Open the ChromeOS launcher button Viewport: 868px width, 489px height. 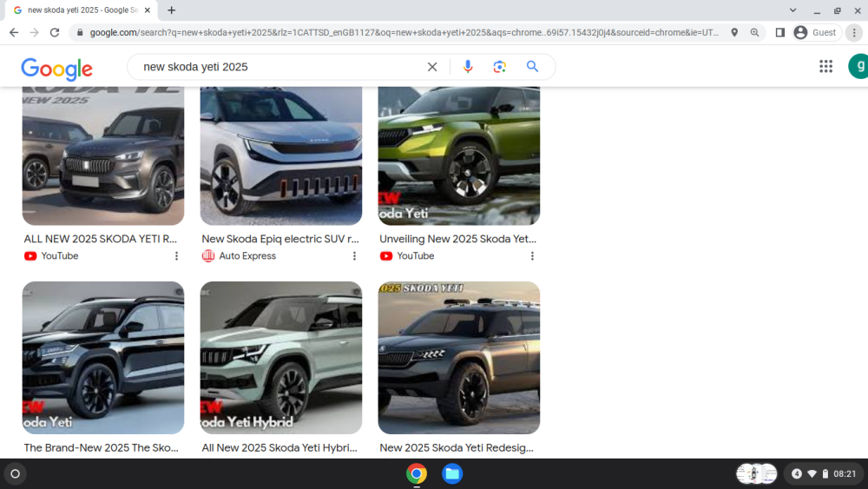coord(16,473)
